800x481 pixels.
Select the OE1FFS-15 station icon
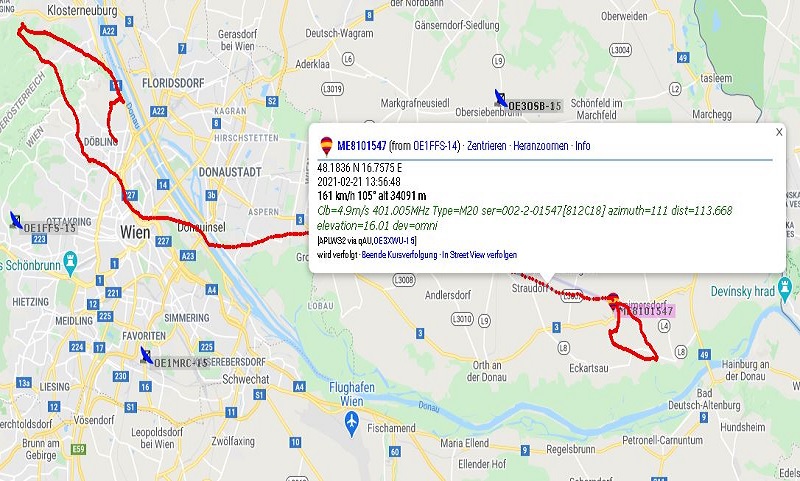tap(16, 220)
